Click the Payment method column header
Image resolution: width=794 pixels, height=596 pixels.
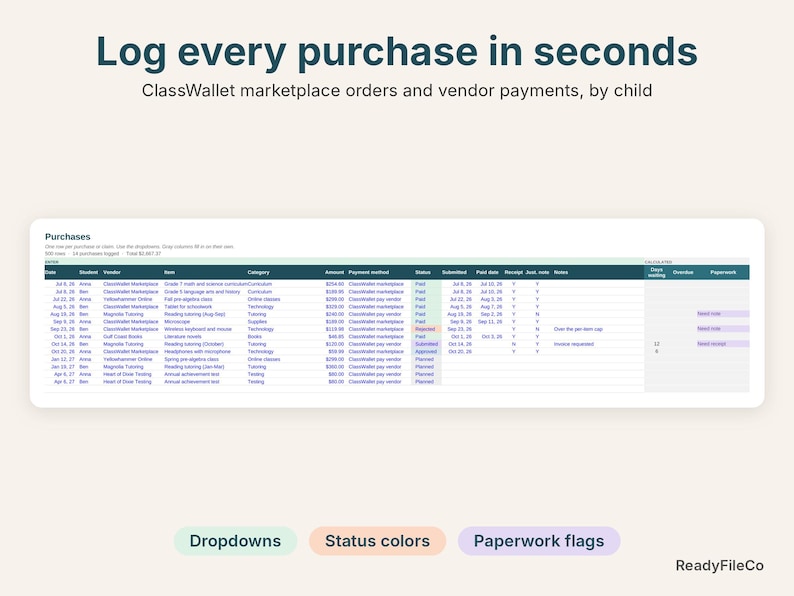coord(369,272)
